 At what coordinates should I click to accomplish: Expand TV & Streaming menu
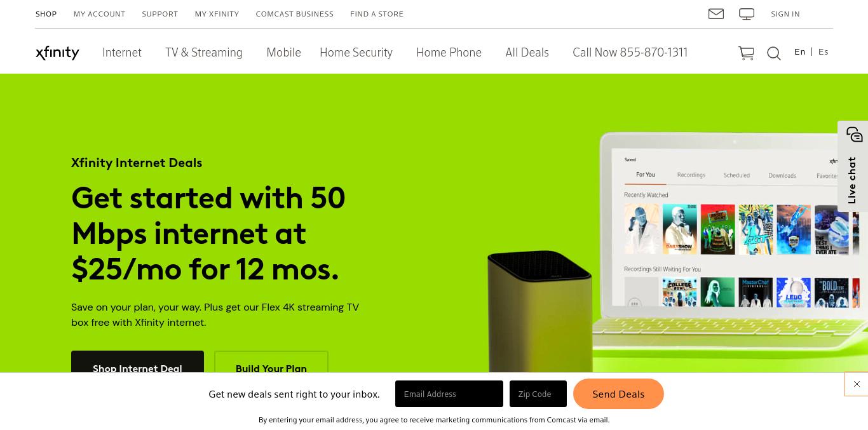click(203, 53)
